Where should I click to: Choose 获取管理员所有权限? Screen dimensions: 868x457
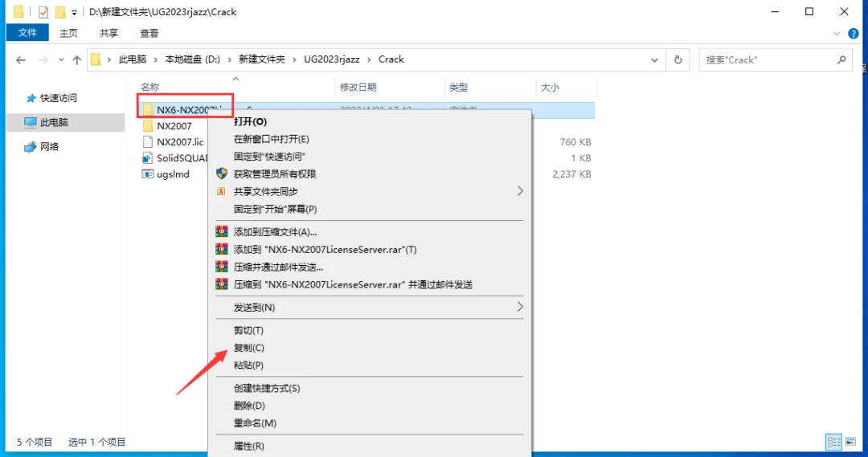tap(369, 174)
